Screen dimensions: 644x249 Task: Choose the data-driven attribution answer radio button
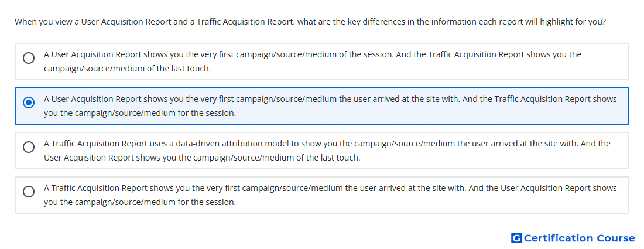(29, 146)
